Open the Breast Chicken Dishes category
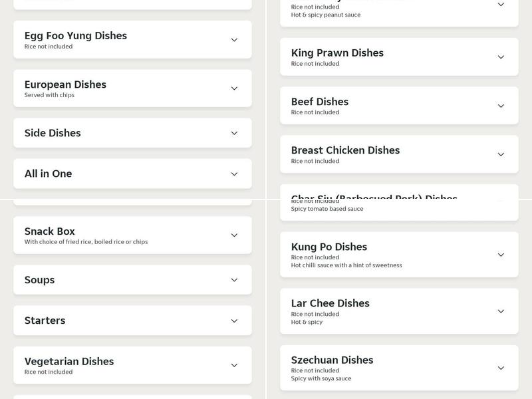Viewport: 532px width, 399px height. coord(398,154)
